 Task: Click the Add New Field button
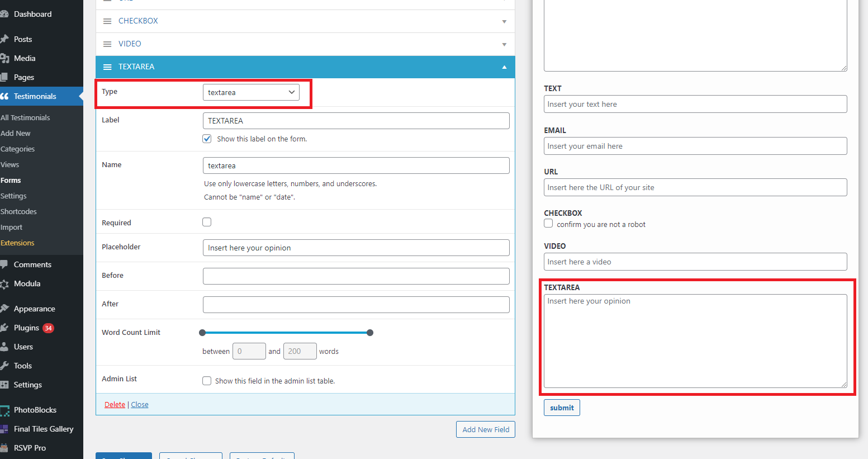tap(486, 429)
